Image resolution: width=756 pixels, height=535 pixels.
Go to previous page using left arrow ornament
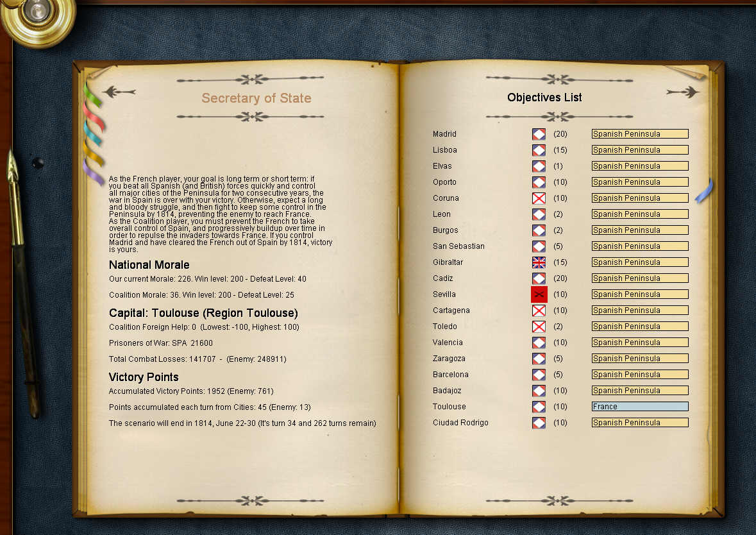pyautogui.click(x=119, y=92)
